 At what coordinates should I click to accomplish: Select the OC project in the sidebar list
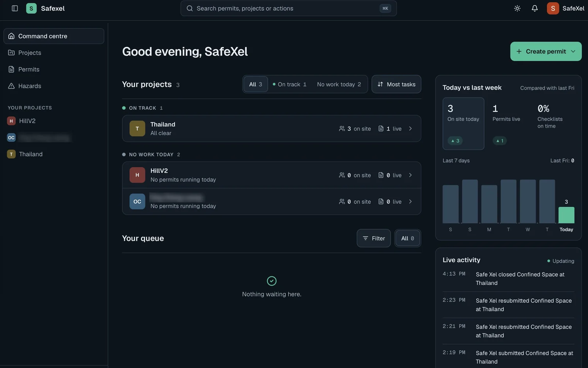pyautogui.click(x=54, y=138)
